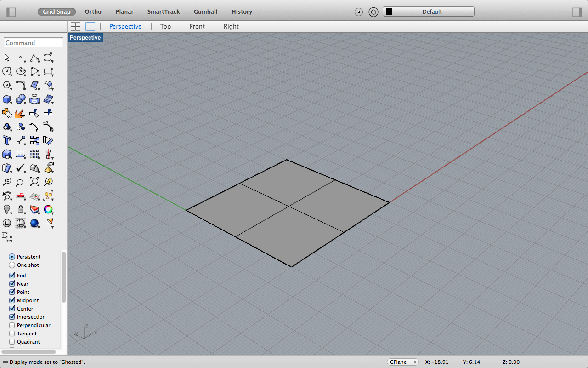This screenshot has width=588, height=368.
Task: Uncheck the Center object snap
Action: point(12,309)
